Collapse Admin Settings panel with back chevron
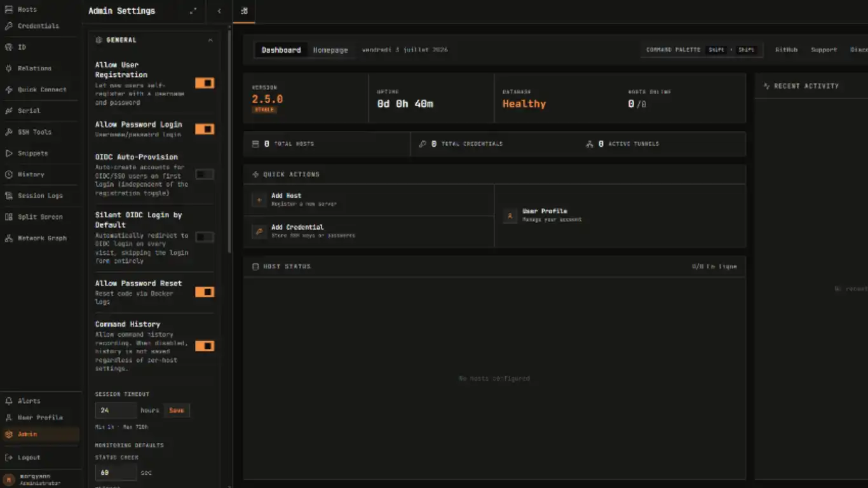 point(219,11)
